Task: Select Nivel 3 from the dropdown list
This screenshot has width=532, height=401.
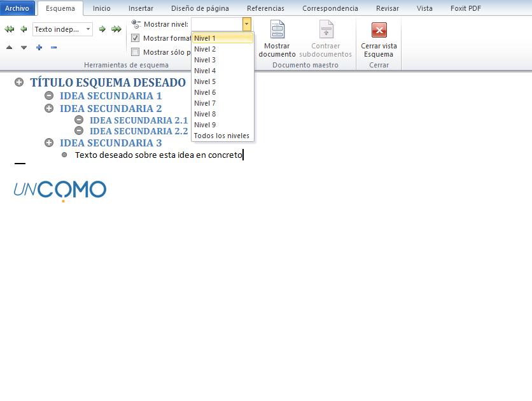Action: click(205, 60)
